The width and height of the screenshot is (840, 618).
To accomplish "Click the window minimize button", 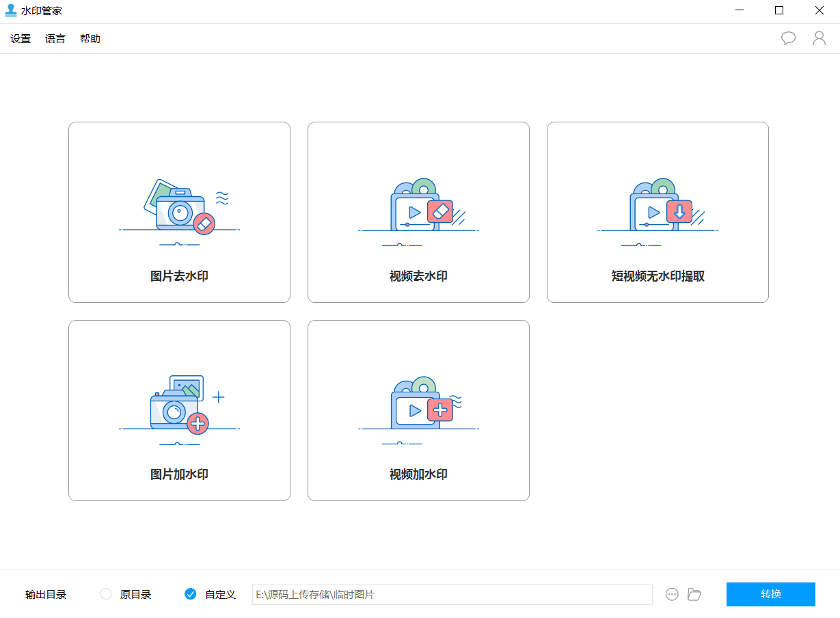I will 739,10.
